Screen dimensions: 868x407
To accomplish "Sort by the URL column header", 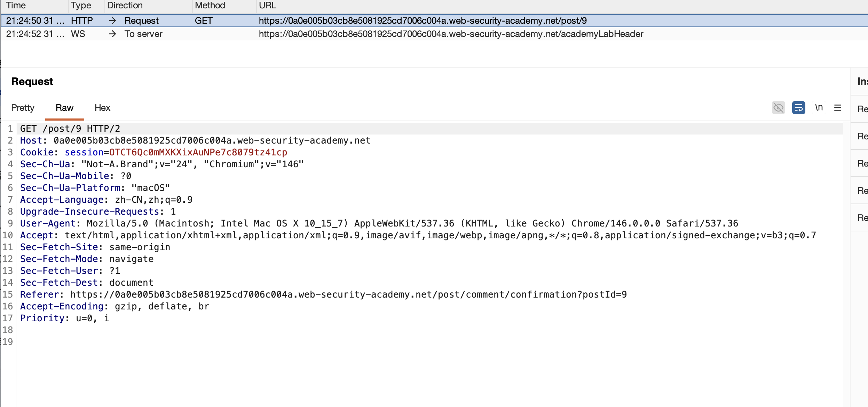I will point(267,5).
